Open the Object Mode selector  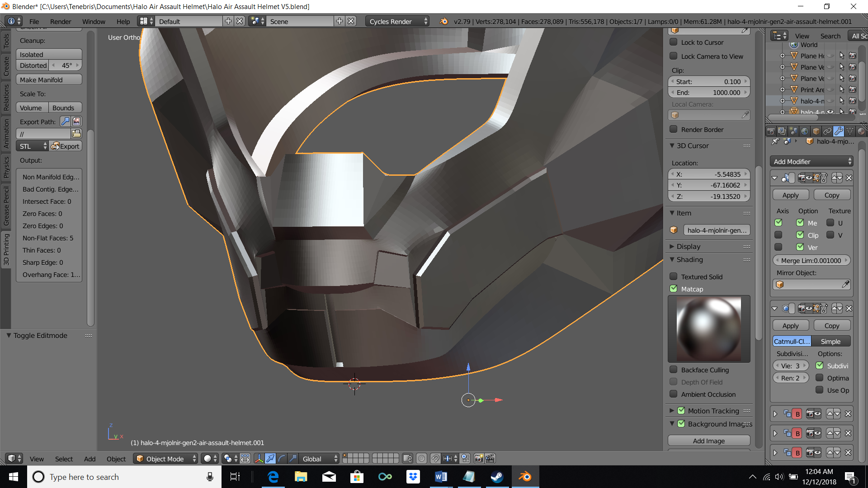165,459
